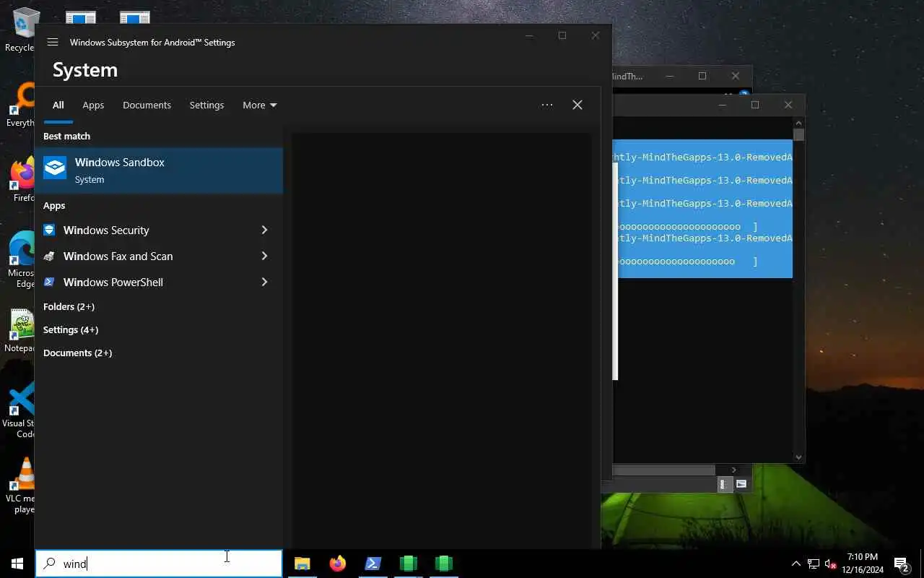Click the search options ellipsis button
Screen dimensions: 924x578
tap(547, 105)
